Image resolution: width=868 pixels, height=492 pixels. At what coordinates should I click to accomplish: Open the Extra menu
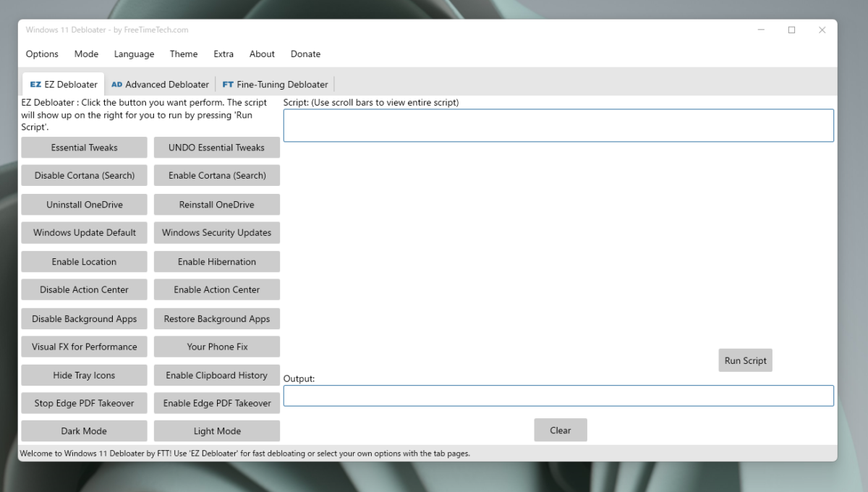click(x=224, y=54)
